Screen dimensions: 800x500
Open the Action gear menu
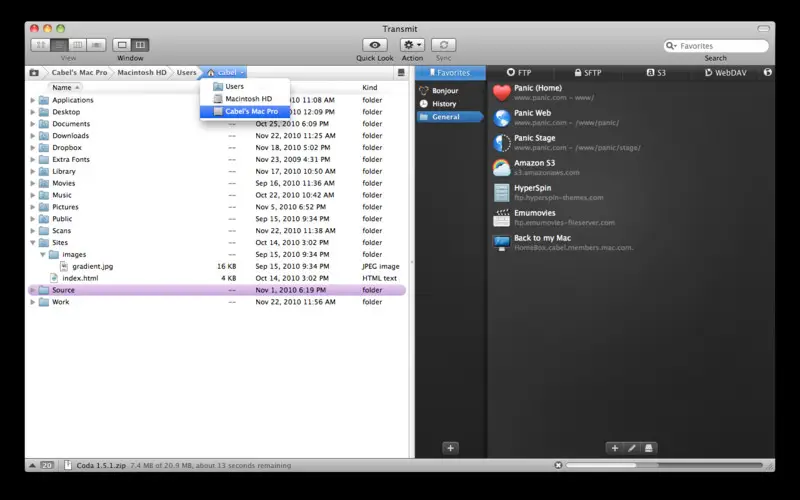click(412, 45)
